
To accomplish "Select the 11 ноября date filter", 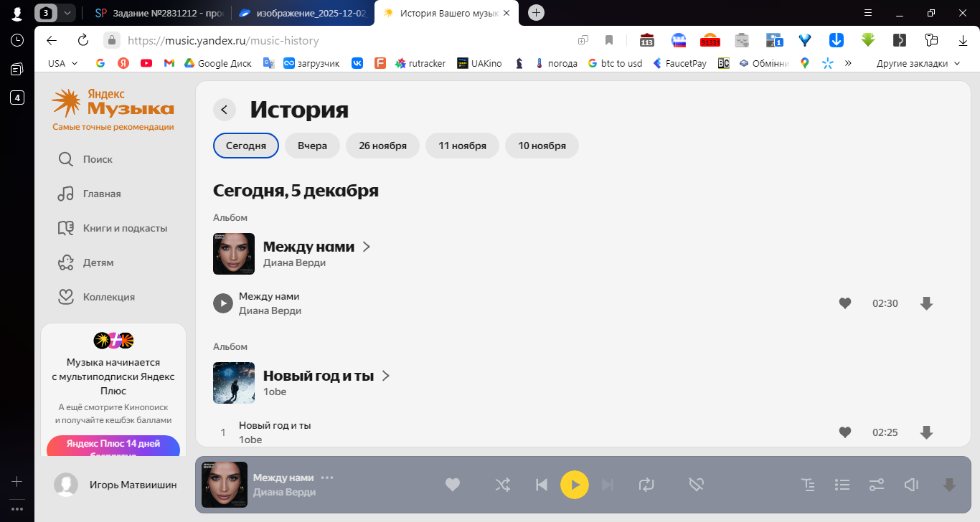I will click(463, 146).
